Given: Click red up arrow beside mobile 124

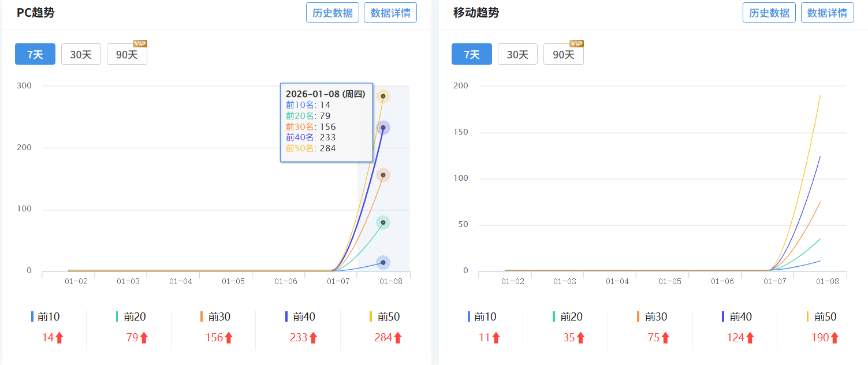Looking at the screenshot, I should pos(750,338).
